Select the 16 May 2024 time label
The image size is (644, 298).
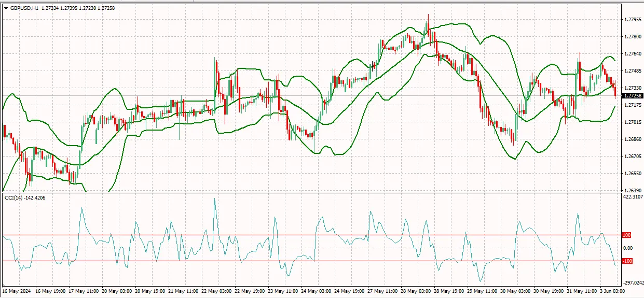[17, 291]
